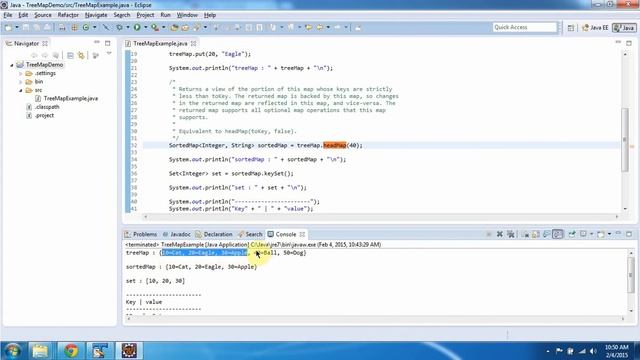Open the File menu
This screenshot has height=360, width=640.
tap(8, 15)
